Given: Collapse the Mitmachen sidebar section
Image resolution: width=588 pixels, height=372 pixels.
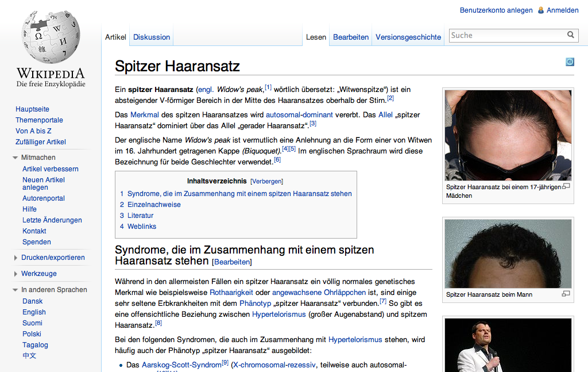Looking at the screenshot, I should click(x=15, y=158).
